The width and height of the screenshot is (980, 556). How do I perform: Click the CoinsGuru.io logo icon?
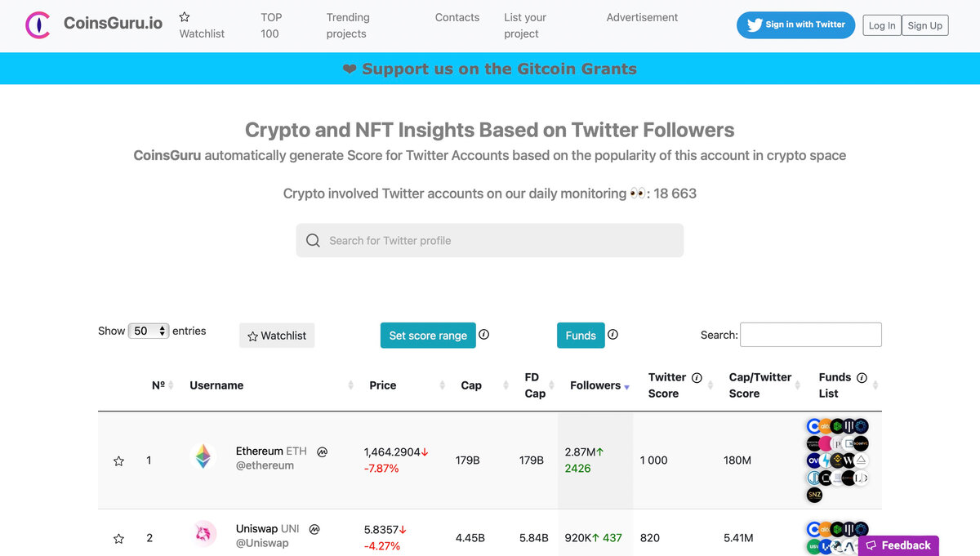point(38,25)
